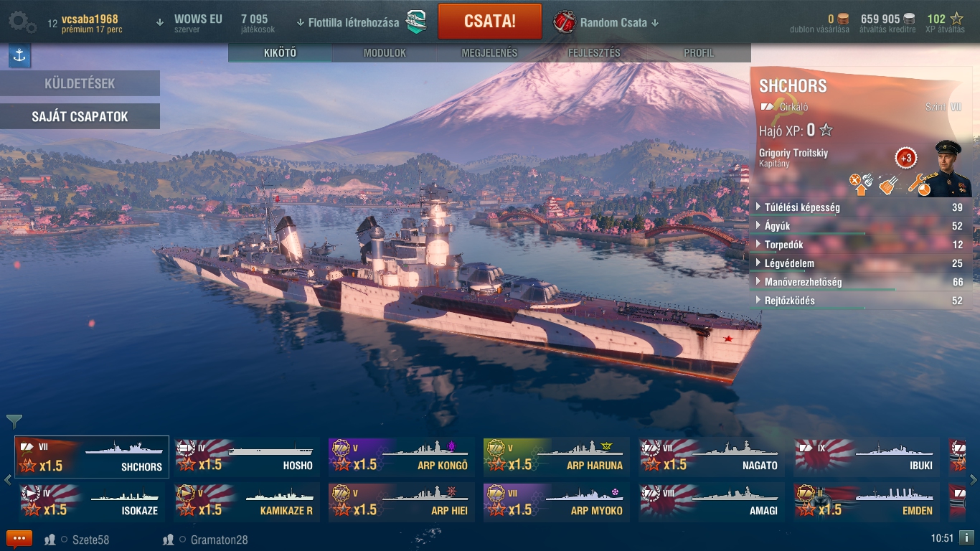Expand the Túlélési képesség stat row
This screenshot has height=551, width=980.
click(x=861, y=207)
